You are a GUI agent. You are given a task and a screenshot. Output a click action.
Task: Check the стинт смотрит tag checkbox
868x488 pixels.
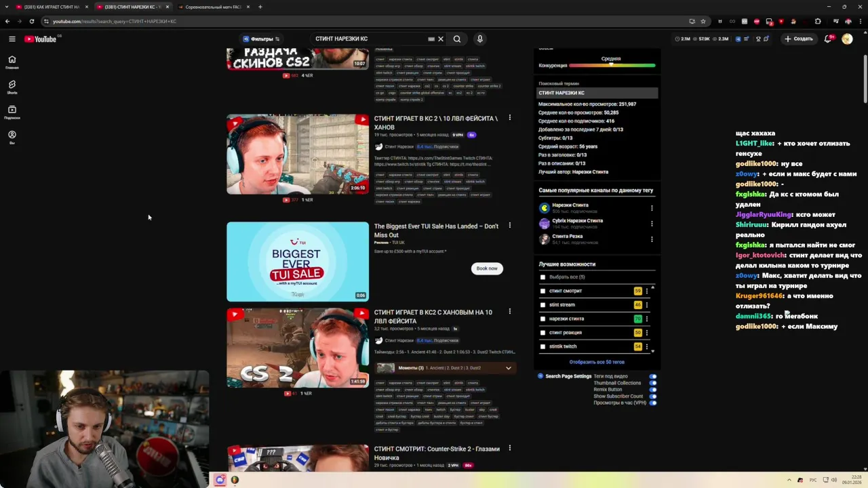point(542,291)
